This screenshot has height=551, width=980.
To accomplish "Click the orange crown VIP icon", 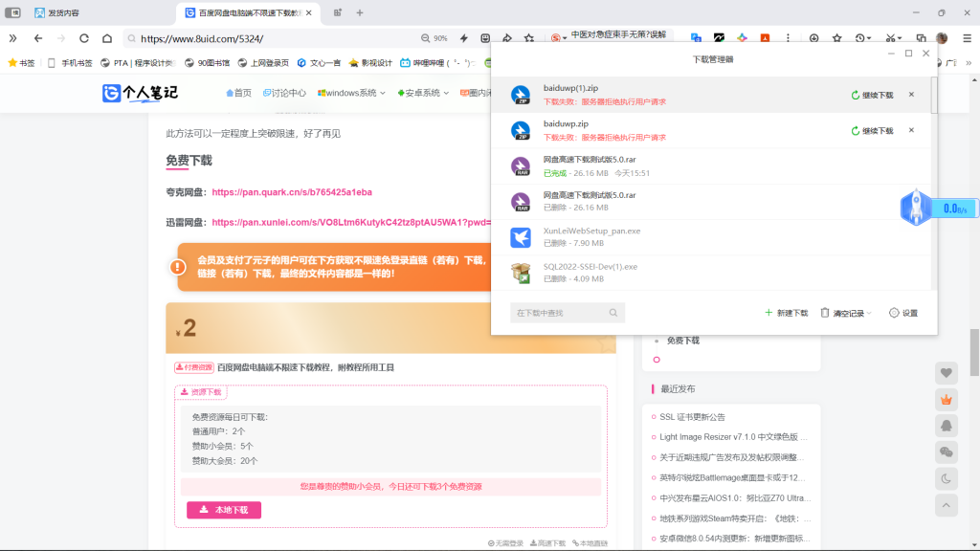I will (x=947, y=400).
